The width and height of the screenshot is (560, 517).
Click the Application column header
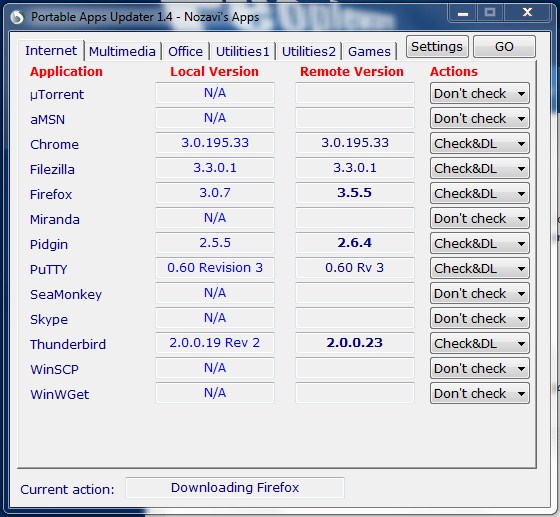pos(66,72)
